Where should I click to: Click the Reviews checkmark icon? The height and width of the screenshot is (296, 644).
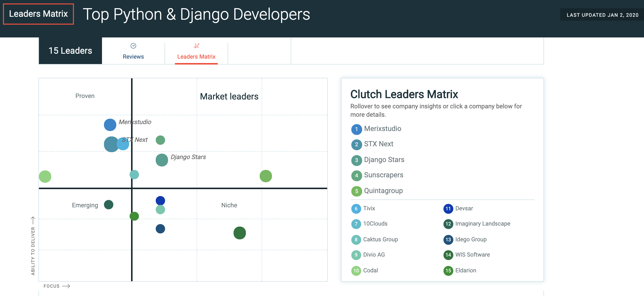tap(133, 46)
